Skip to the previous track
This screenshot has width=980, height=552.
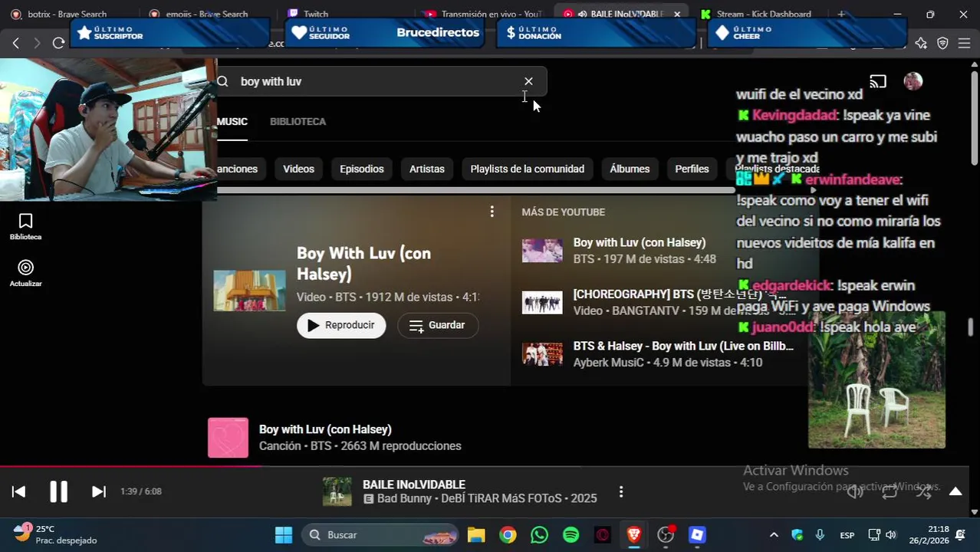click(19, 491)
